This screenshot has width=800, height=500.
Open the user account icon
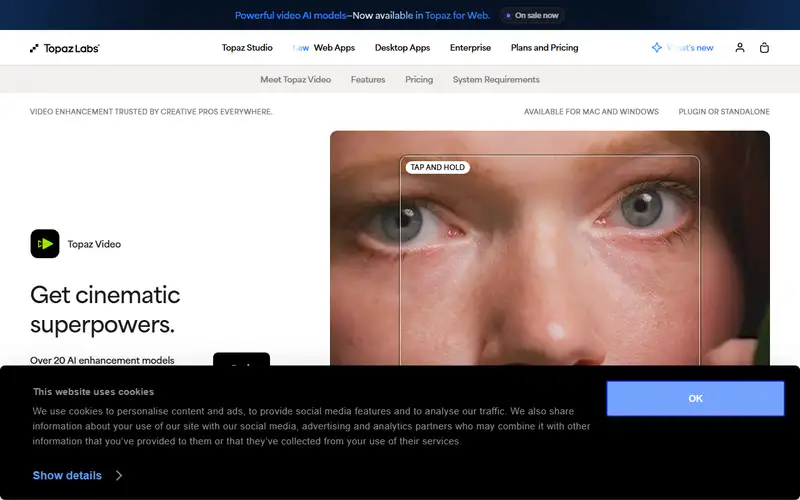(740, 47)
